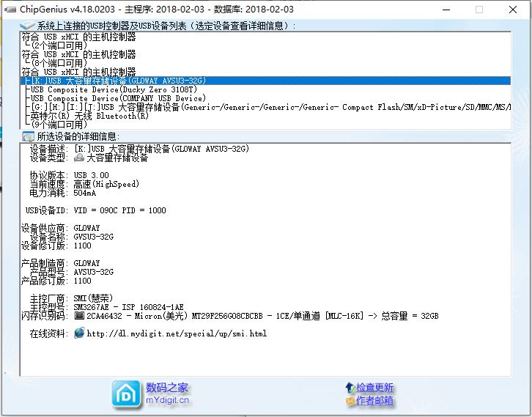
Task: Click the 产品修订版 1100 value
Action: 83,281
